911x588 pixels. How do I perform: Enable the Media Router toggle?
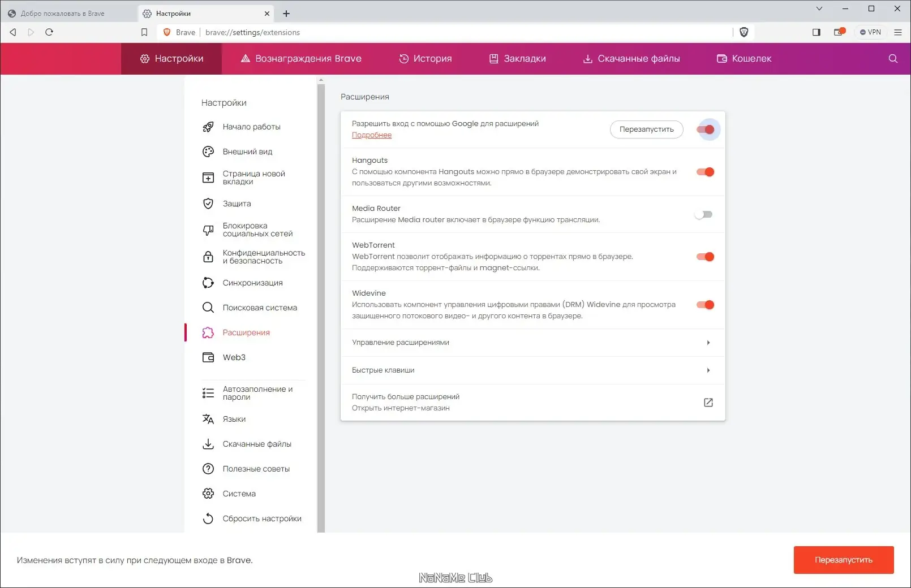click(703, 214)
